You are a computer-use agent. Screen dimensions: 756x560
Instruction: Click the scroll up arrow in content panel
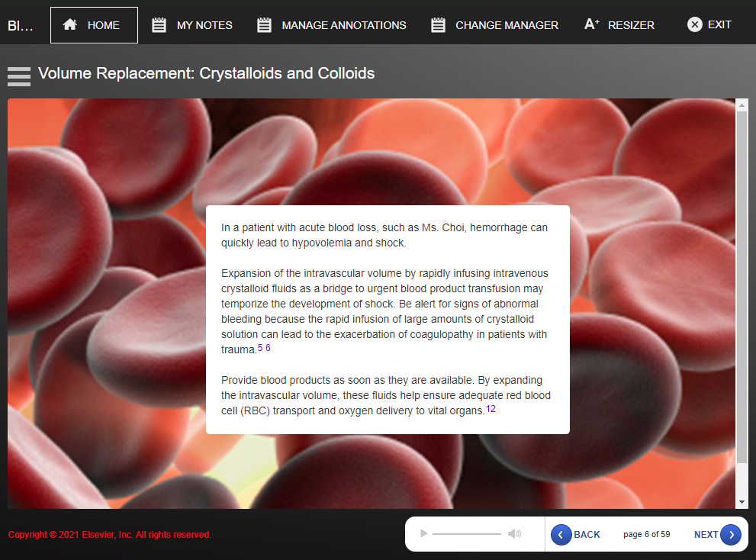click(742, 105)
